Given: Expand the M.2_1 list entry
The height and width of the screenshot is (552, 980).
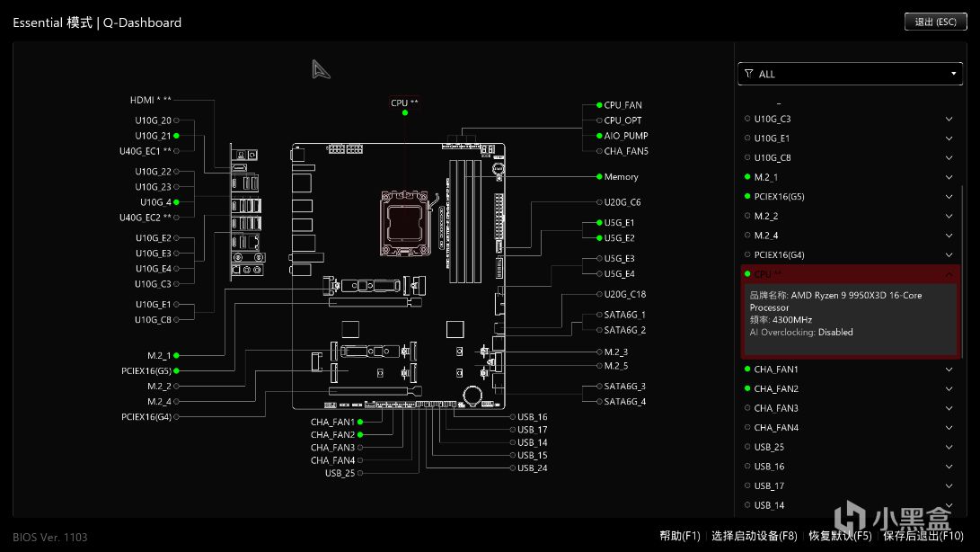Looking at the screenshot, I should [949, 177].
